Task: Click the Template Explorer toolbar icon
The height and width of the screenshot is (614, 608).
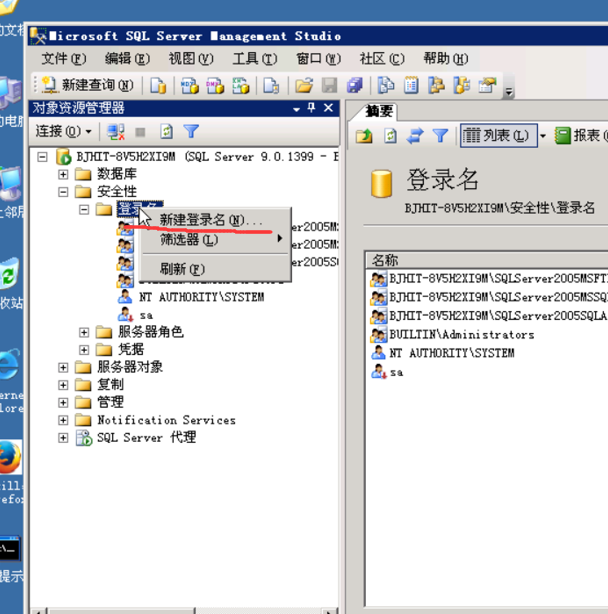Action: 462,85
